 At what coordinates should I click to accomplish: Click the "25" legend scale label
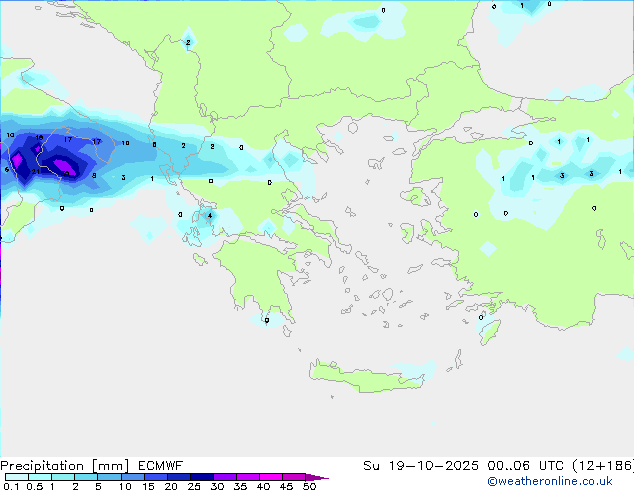tap(194, 486)
